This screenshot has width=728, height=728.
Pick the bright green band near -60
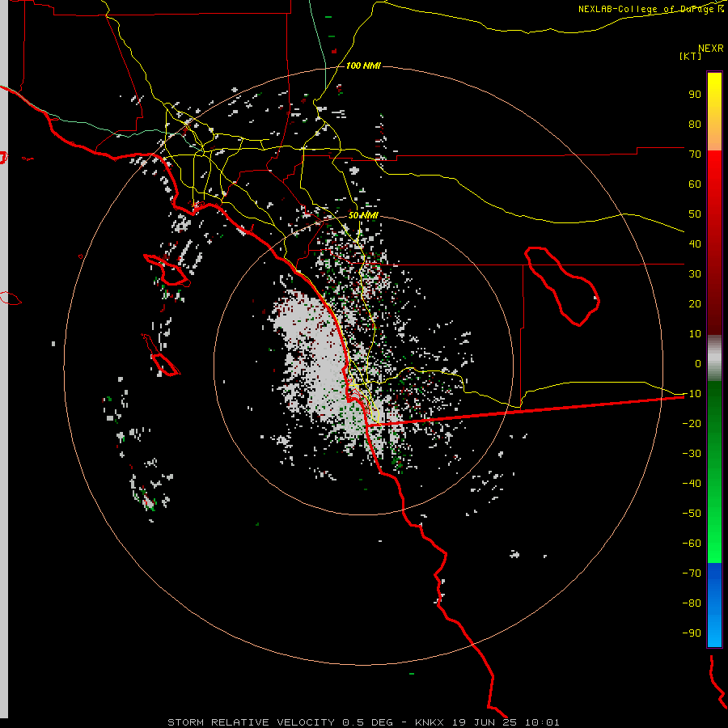point(714,544)
